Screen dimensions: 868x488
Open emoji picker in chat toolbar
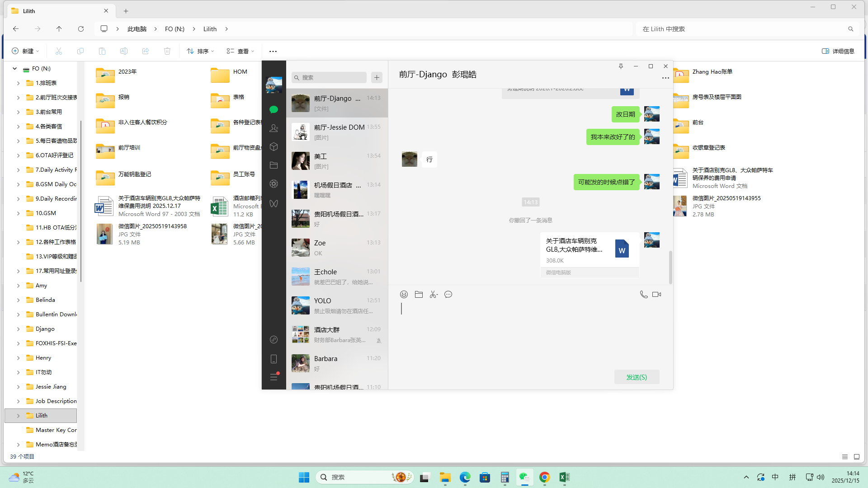click(x=404, y=295)
